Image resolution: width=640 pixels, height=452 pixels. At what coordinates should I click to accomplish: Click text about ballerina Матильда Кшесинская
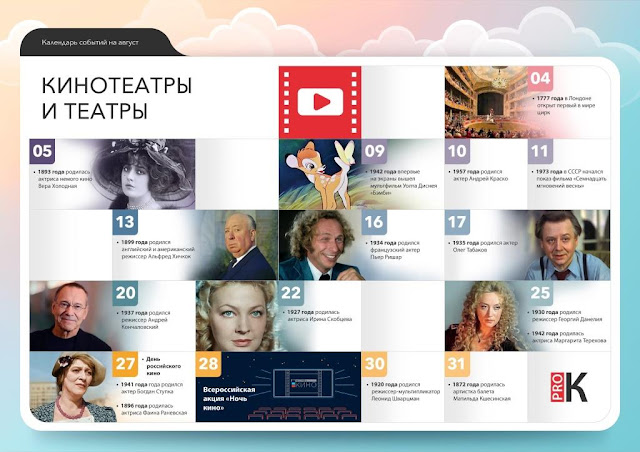coord(480,392)
